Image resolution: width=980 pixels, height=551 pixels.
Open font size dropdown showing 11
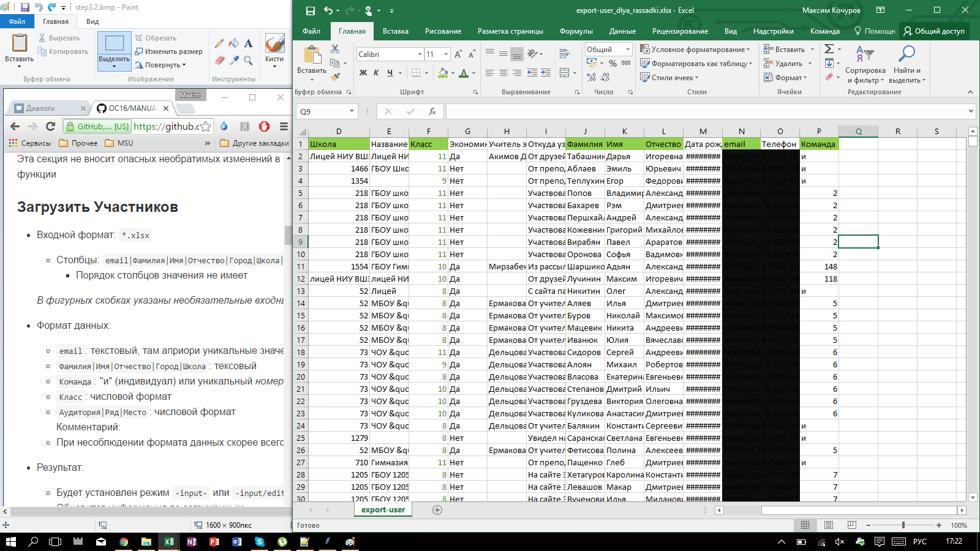[x=446, y=54]
